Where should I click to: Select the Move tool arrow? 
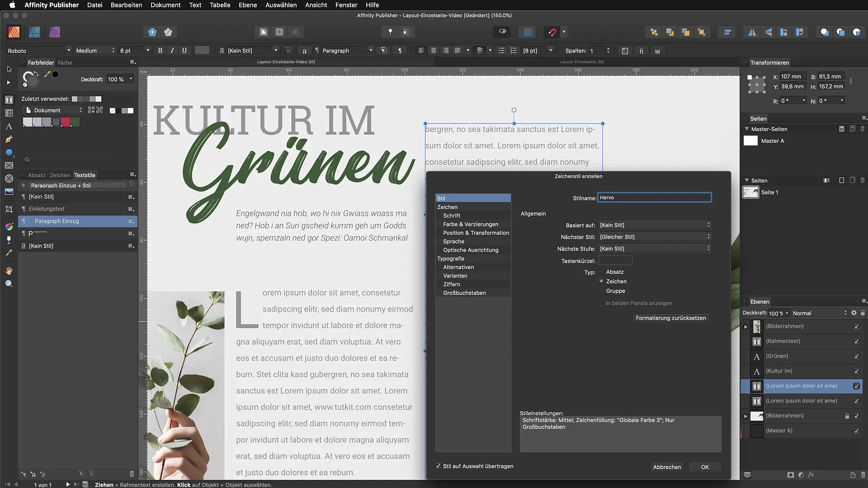[x=9, y=69]
